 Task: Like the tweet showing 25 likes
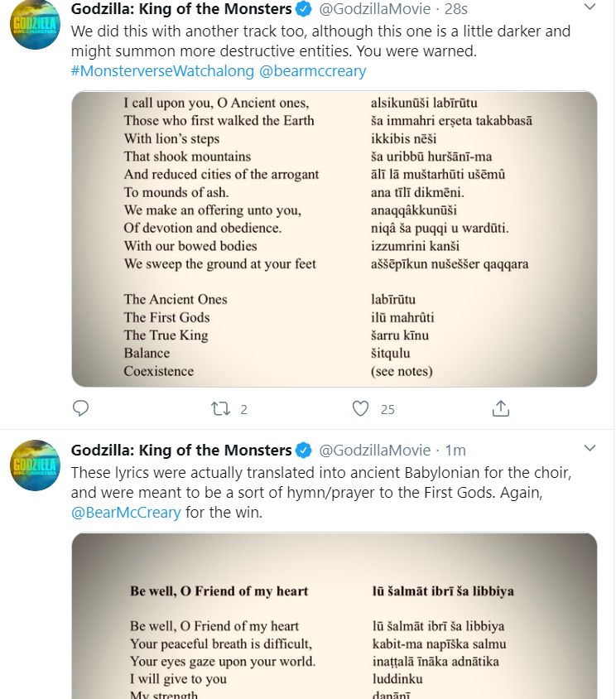pos(361,408)
